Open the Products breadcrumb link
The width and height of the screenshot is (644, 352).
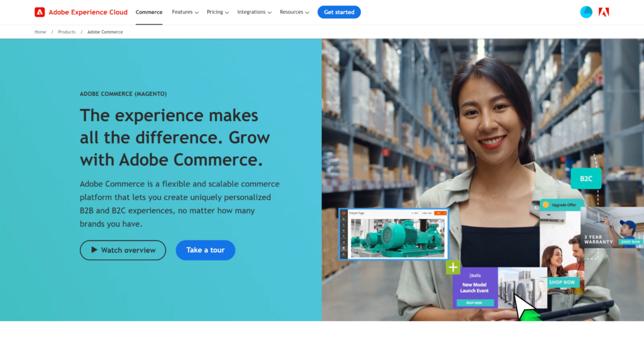coord(67,31)
